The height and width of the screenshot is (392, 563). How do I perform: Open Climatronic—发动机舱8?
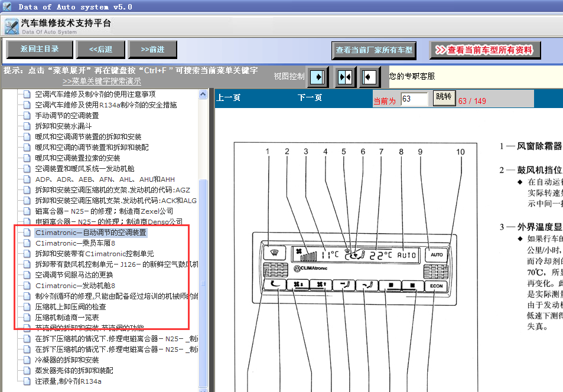click(75, 285)
